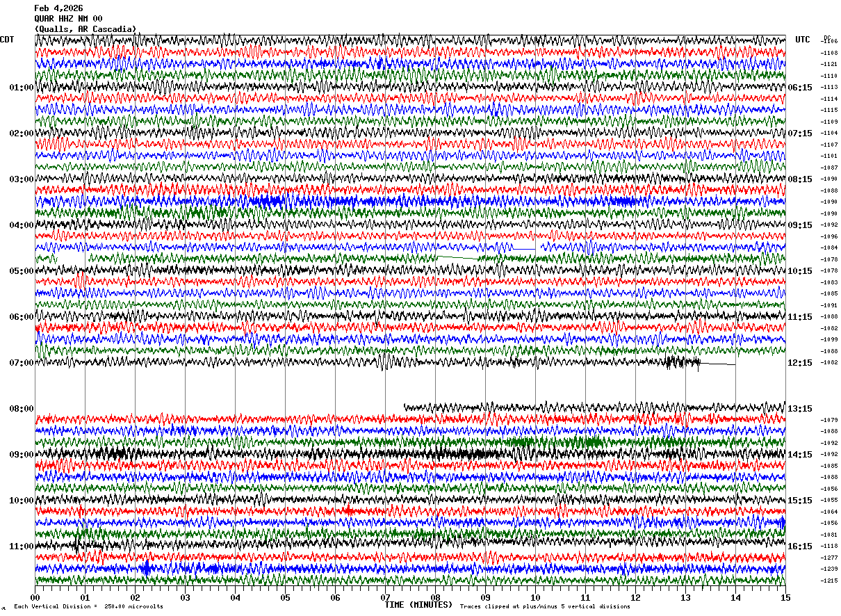This screenshot has height=616, width=841.
Task: Click the UTC timezone label
Action: coord(803,40)
